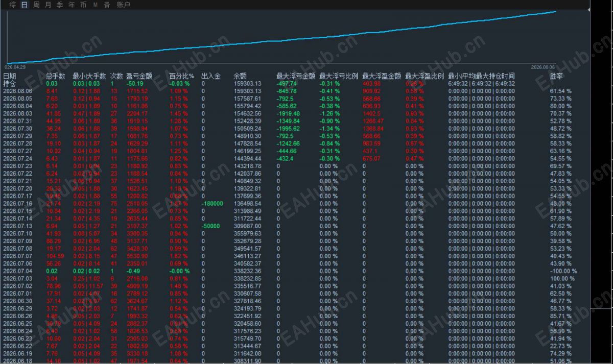This screenshot has height=364, width=613.
Task: Click the -50.19 profit value
Action: [135, 84]
